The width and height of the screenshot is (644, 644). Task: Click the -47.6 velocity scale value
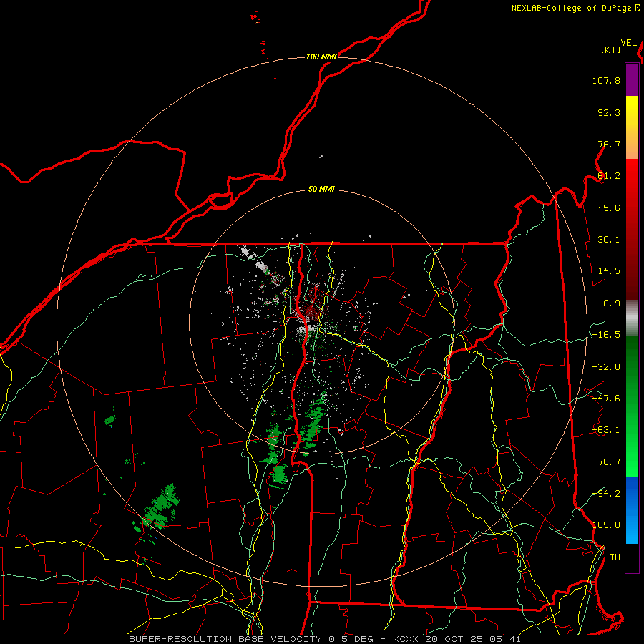point(606,399)
